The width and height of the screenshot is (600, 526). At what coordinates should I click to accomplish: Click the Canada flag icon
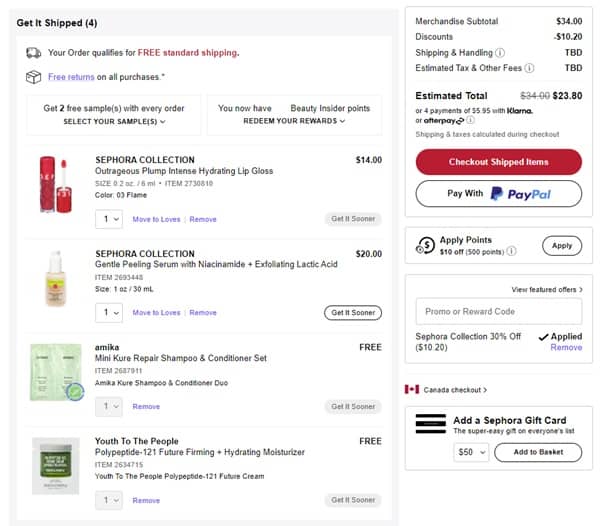coord(411,389)
